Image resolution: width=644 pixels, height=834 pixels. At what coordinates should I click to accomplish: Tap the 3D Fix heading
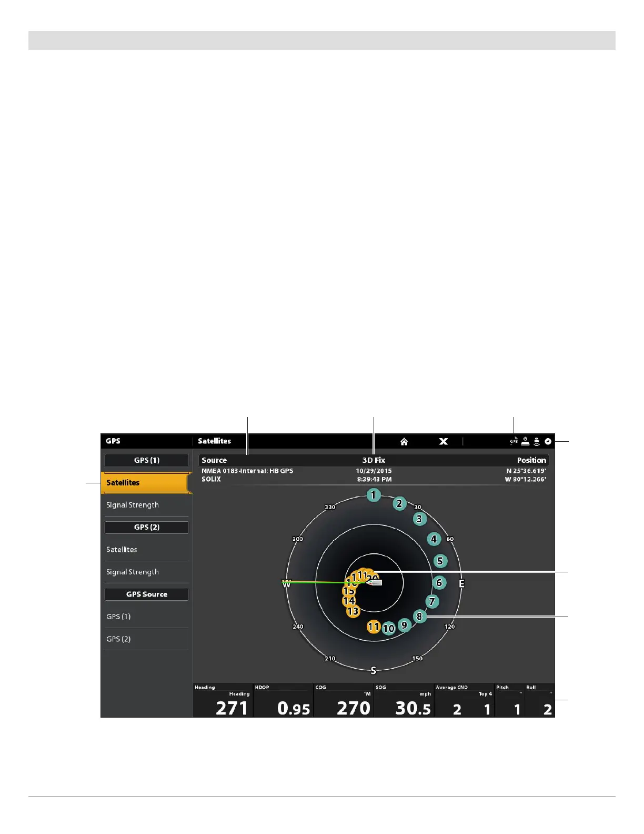[x=374, y=460]
